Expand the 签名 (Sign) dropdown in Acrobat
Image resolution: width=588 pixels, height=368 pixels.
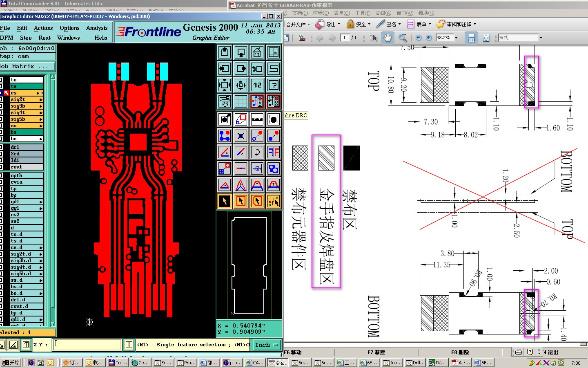pyautogui.click(x=399, y=25)
